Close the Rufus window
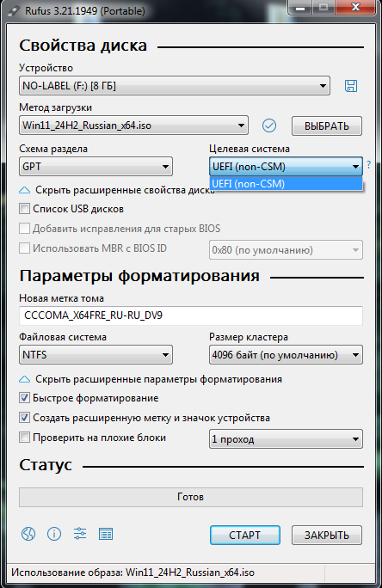The width and height of the screenshot is (382, 588). 355,9
